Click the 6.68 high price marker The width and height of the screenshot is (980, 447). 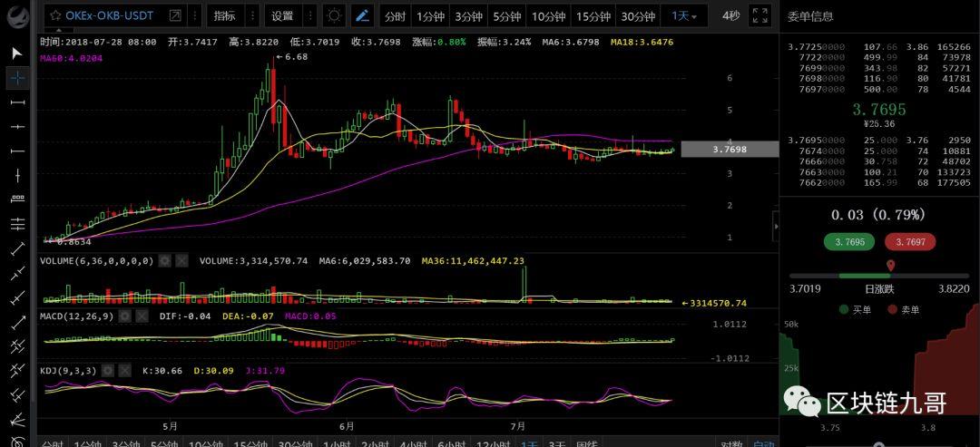[x=290, y=57]
